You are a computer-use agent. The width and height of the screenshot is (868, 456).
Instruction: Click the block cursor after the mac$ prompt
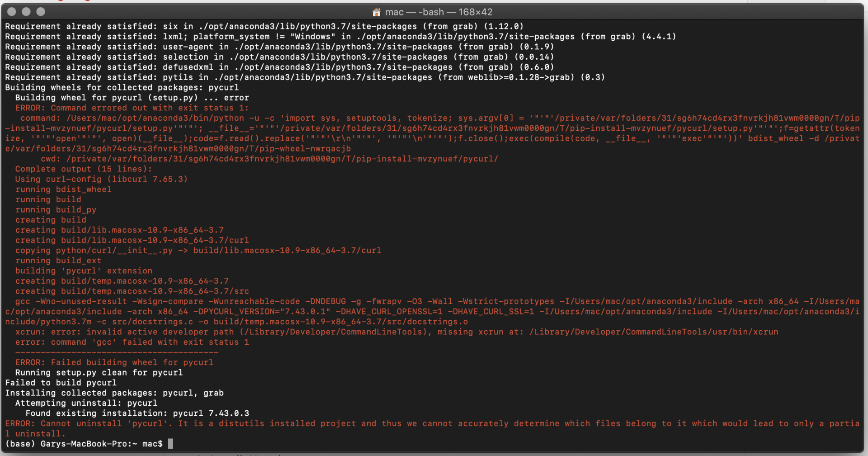click(170, 444)
